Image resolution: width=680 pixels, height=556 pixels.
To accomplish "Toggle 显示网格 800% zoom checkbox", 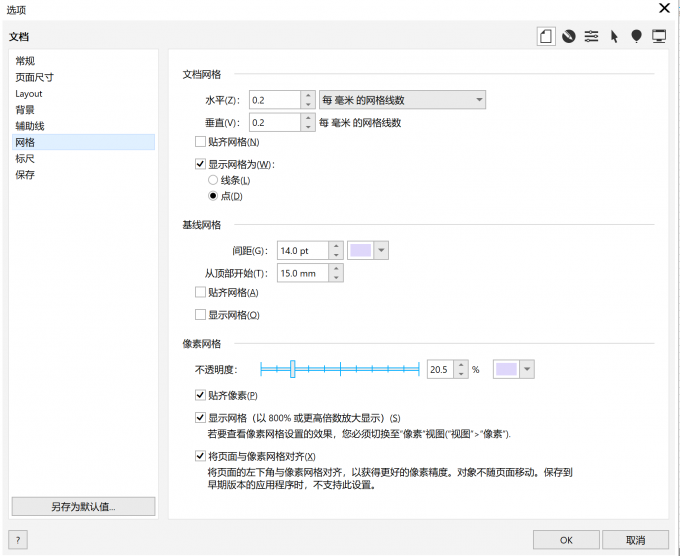I will pos(200,418).
